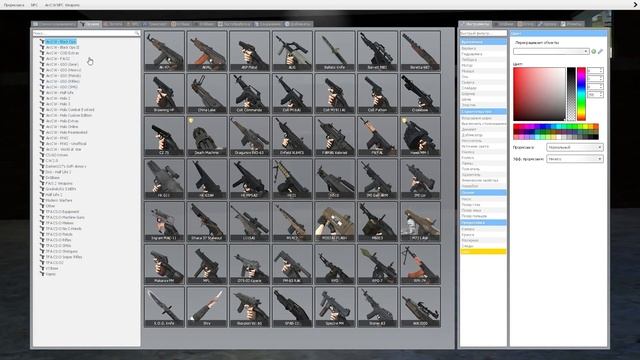Click the checkered alpha transparency bar
Image resolution: width=640 pixels, height=360 pixels.
pyautogui.click(x=571, y=94)
